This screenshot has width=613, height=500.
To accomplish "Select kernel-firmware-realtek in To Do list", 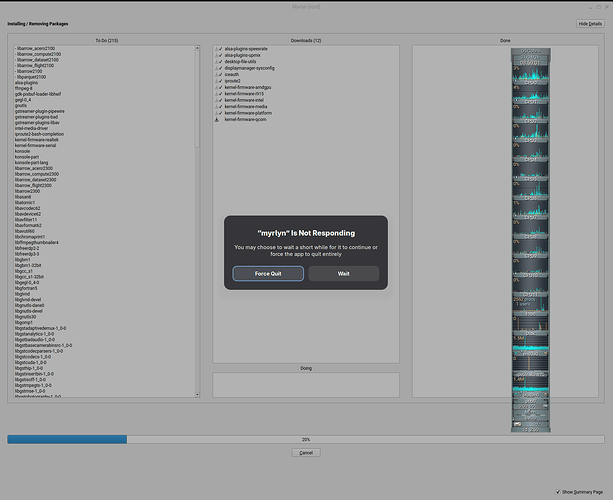I will [x=37, y=140].
